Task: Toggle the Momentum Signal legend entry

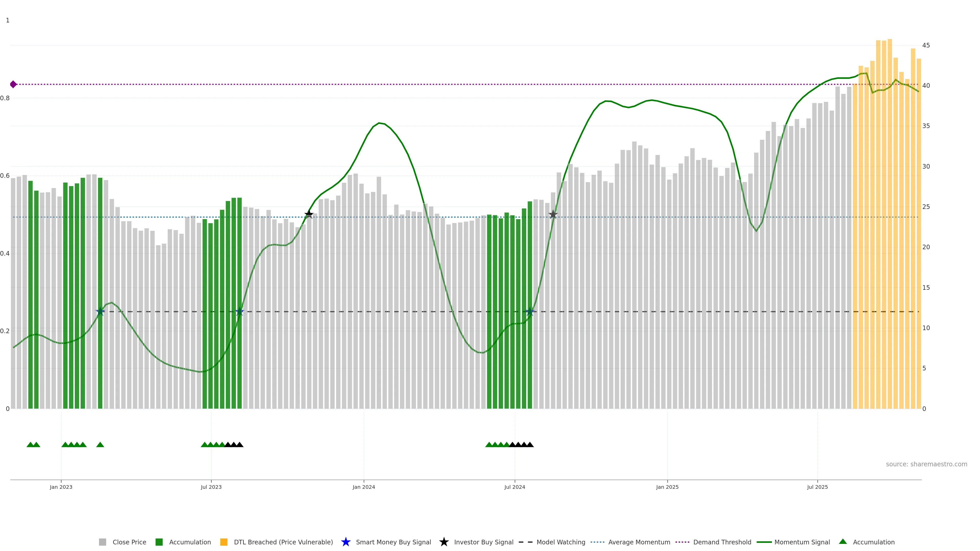Action: point(802,542)
